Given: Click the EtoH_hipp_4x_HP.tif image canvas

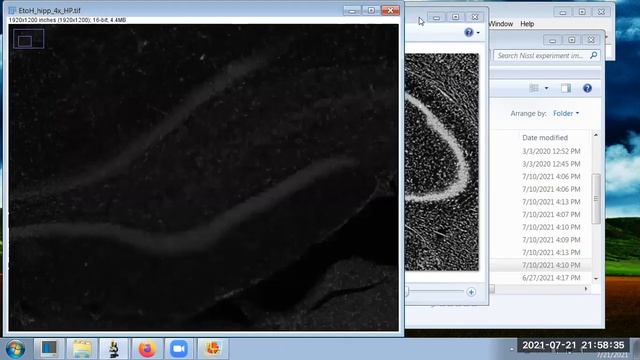Looking at the screenshot, I should pos(204,177).
